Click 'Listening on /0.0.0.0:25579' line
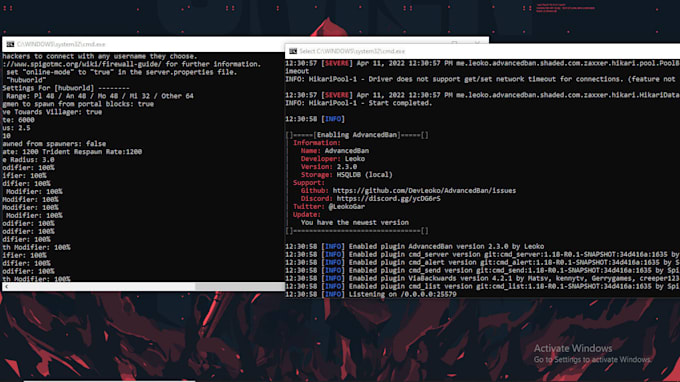The width and height of the screenshot is (680, 382). (371, 294)
